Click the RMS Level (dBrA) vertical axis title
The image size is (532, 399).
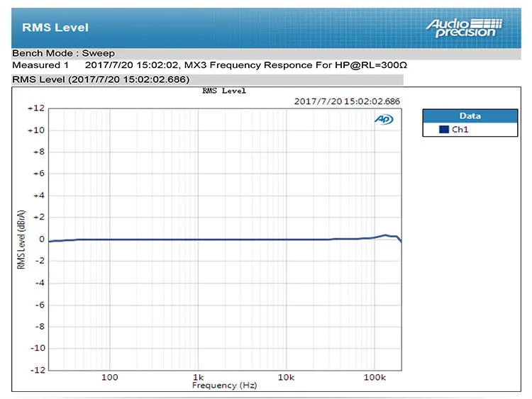[x=21, y=240]
